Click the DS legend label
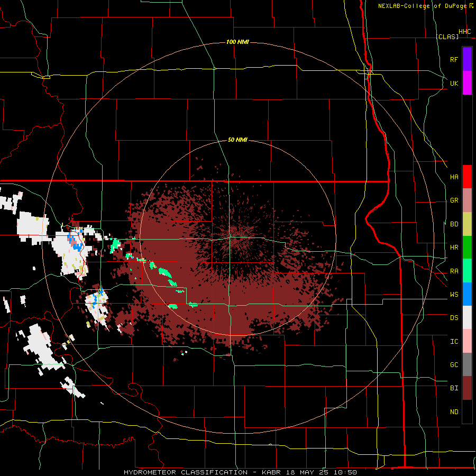The image size is (476, 476). [x=454, y=318]
